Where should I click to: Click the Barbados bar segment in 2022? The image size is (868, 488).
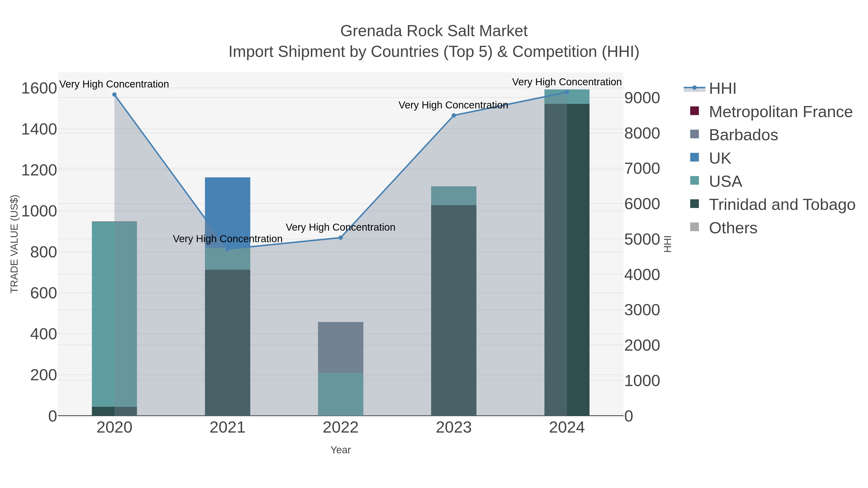[x=341, y=347]
